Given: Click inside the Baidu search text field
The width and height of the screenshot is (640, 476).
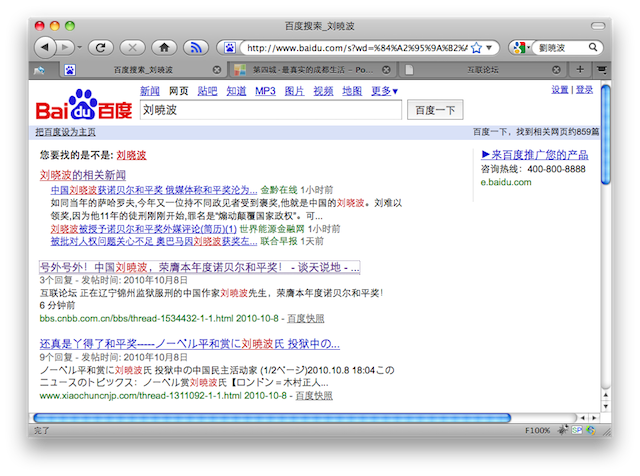Looking at the screenshot, I should pos(270,110).
